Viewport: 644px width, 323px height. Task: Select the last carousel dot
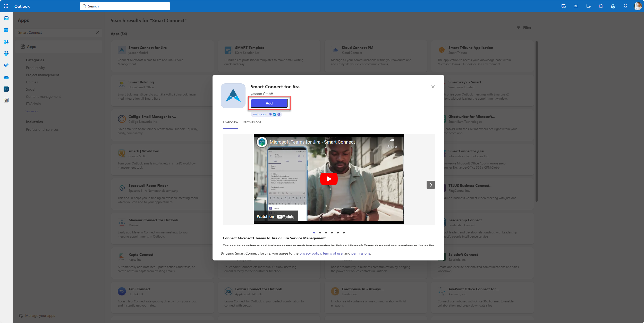344,232
